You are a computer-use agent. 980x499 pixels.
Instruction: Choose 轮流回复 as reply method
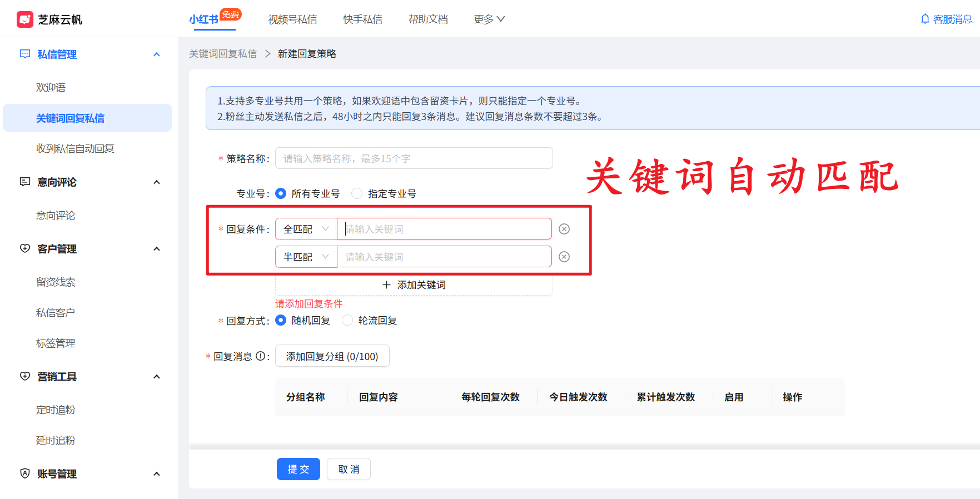[x=347, y=320]
